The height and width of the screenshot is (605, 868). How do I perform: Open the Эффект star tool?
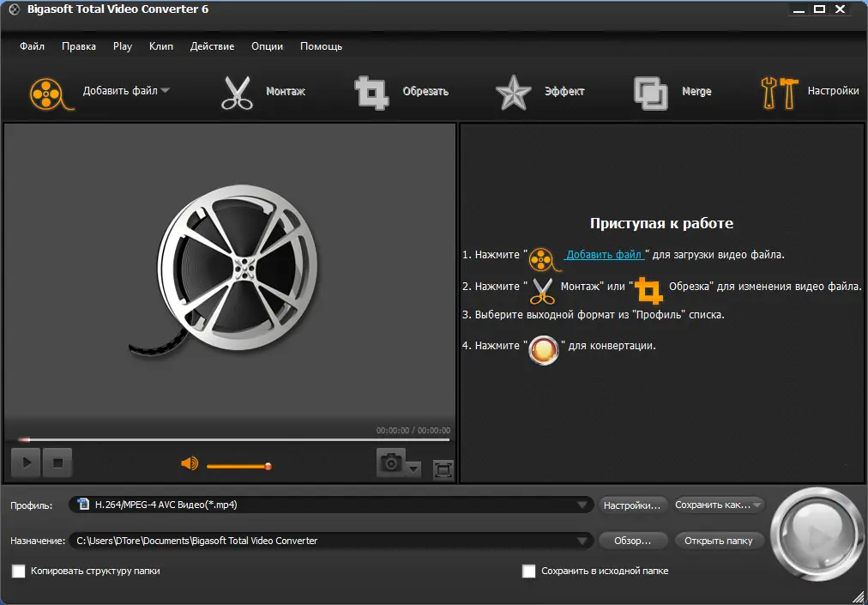tap(512, 92)
